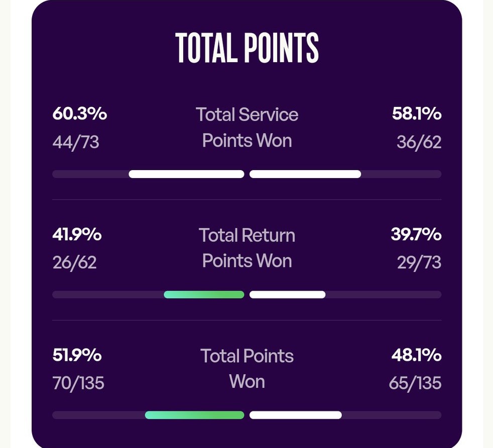Click the 51.9% total points percentage
Viewport: 493px width, 448px height.
click(x=77, y=355)
